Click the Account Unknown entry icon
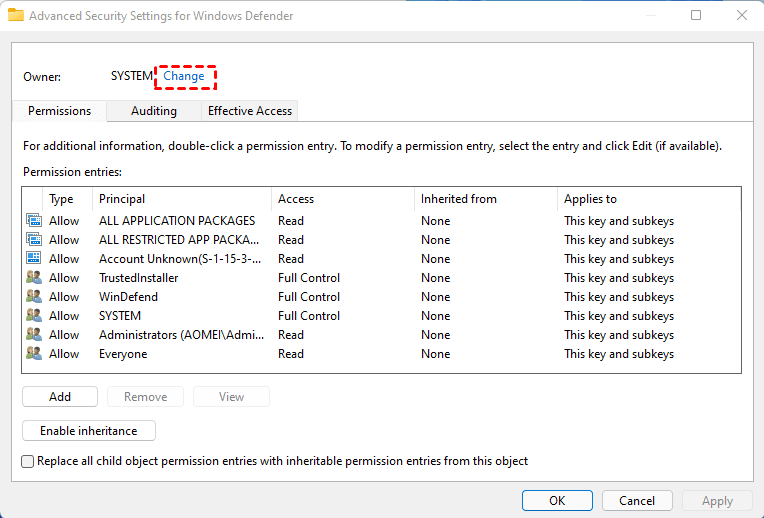The height and width of the screenshot is (518, 764). point(34,259)
